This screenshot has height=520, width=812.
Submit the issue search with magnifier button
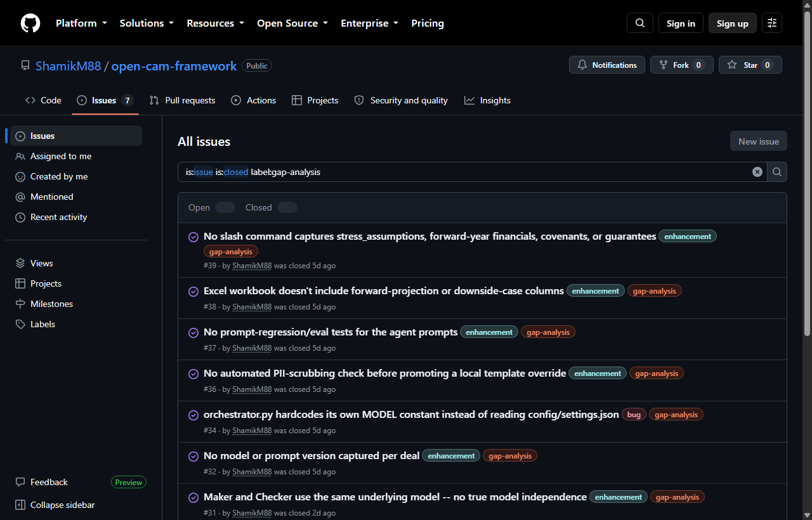(x=777, y=172)
